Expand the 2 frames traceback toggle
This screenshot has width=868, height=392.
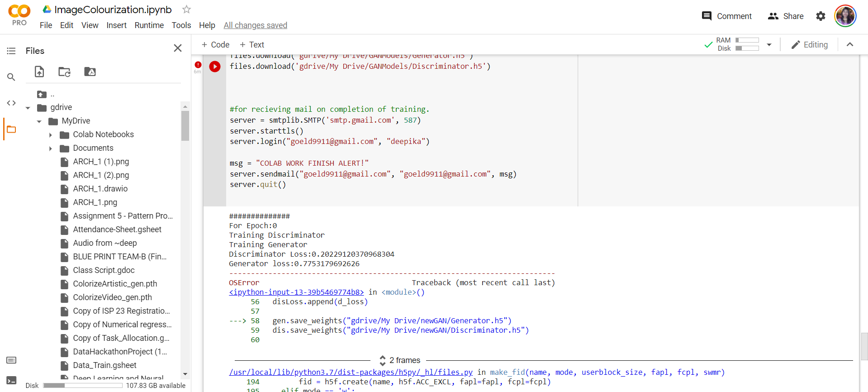point(400,360)
